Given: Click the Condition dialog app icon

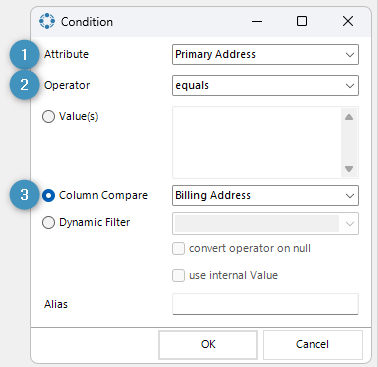Looking at the screenshot, I should pos(47,21).
